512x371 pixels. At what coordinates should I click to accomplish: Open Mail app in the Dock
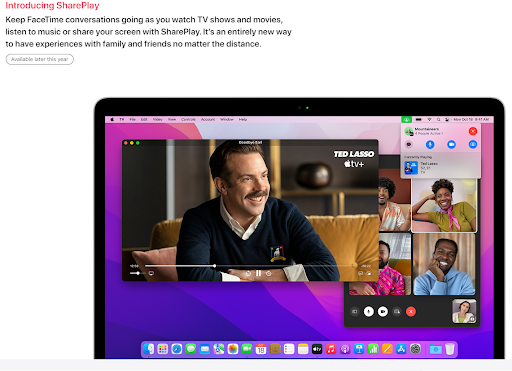(x=205, y=349)
